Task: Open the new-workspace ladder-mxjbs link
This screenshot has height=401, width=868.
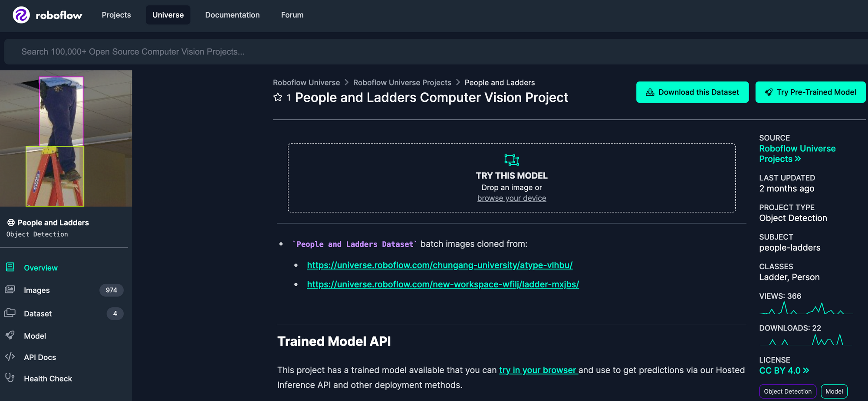Action: [443, 284]
